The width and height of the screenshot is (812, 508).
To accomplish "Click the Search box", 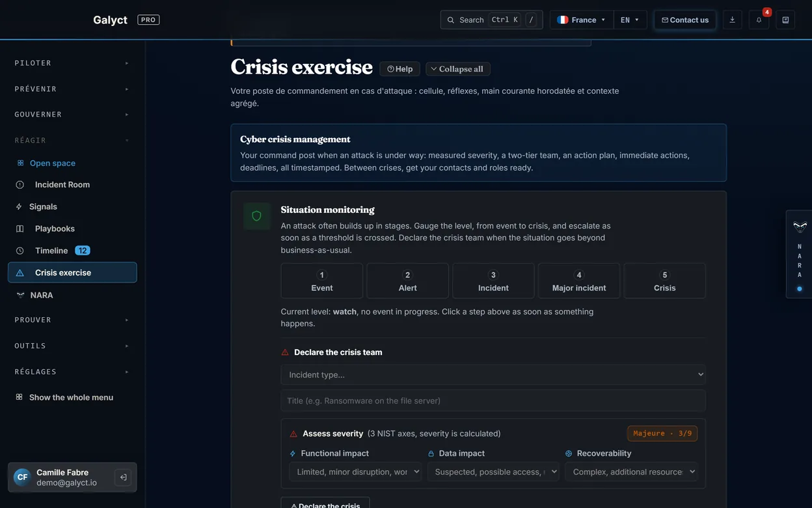I will 491,20.
